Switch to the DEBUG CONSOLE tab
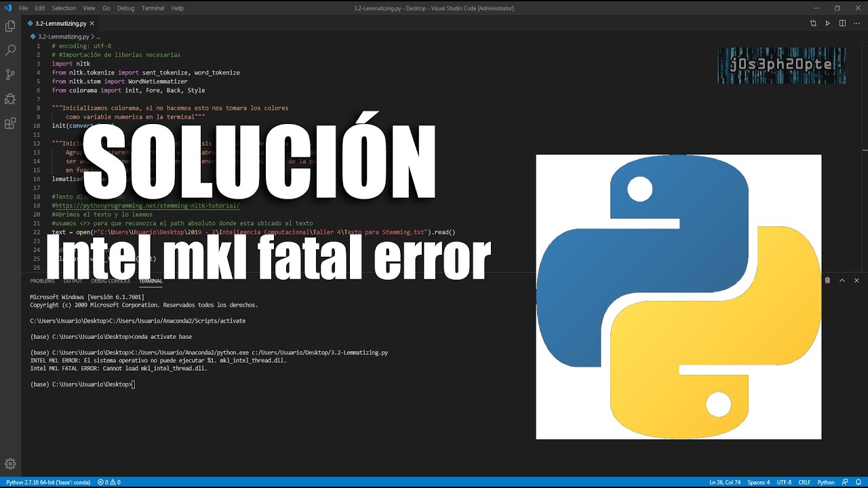 (111, 281)
